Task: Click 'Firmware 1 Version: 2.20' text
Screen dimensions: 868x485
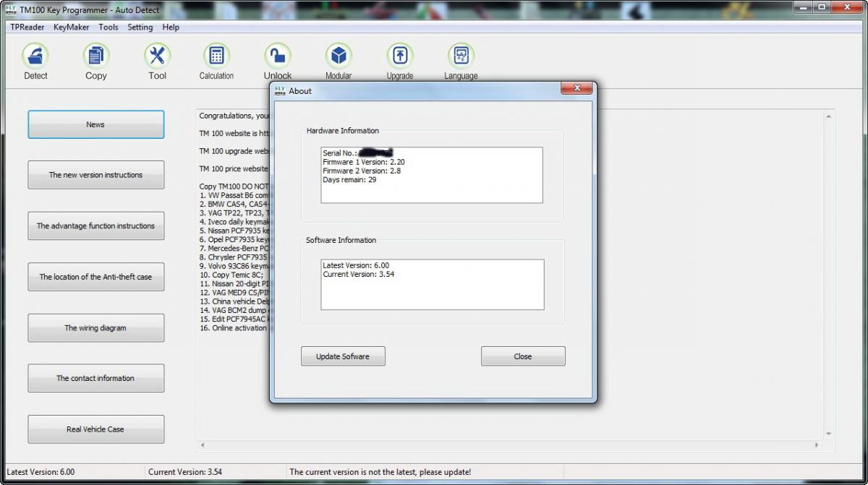Action: click(x=364, y=162)
